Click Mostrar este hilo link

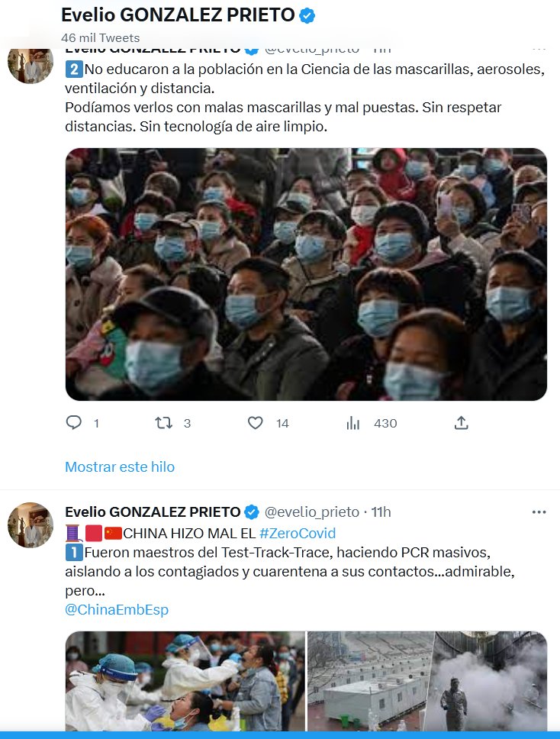point(120,466)
